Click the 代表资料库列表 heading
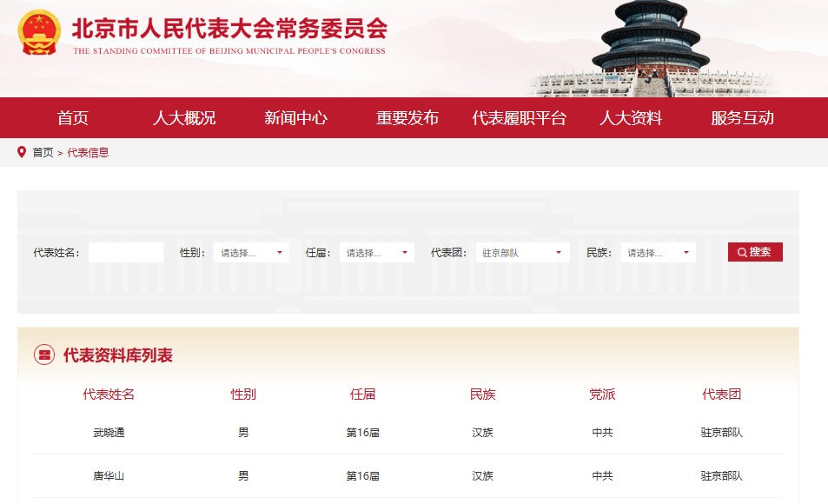 pyautogui.click(x=118, y=355)
